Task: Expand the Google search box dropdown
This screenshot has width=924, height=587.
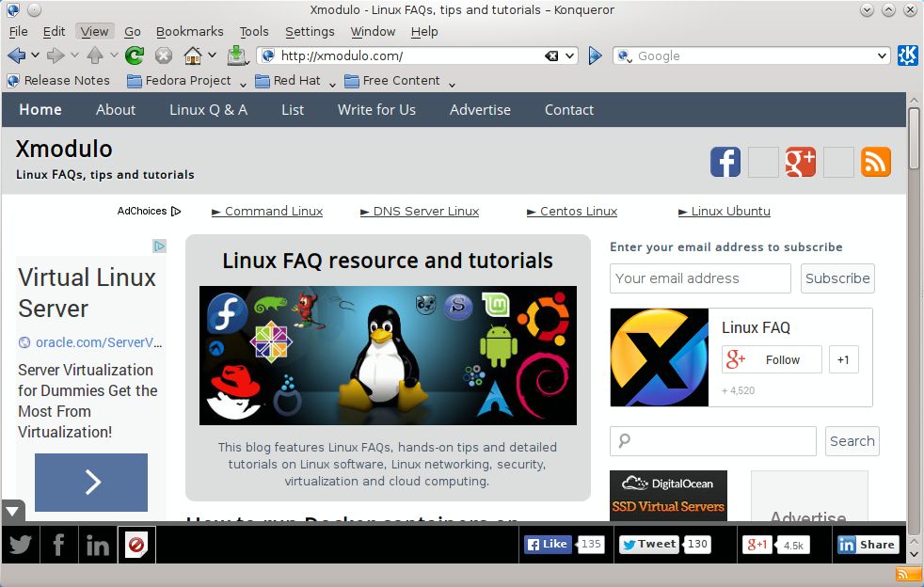Action: pos(882,56)
